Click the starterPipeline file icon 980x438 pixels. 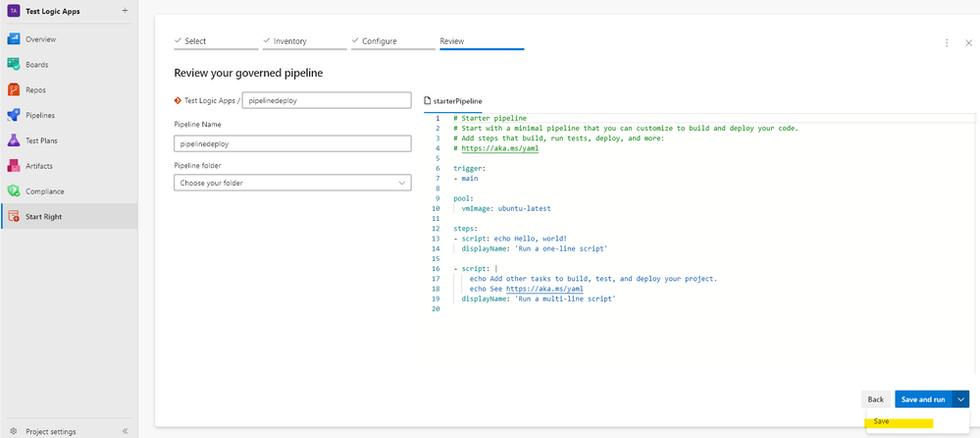pyautogui.click(x=428, y=100)
